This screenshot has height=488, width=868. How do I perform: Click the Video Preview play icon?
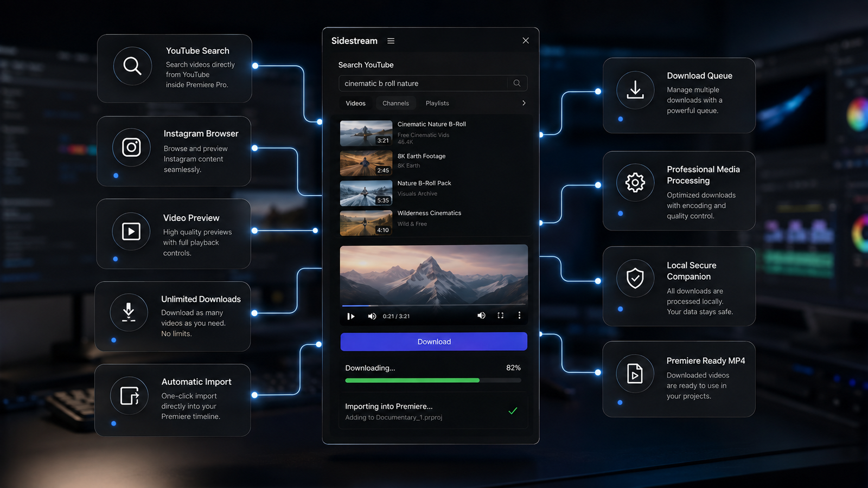(x=131, y=232)
